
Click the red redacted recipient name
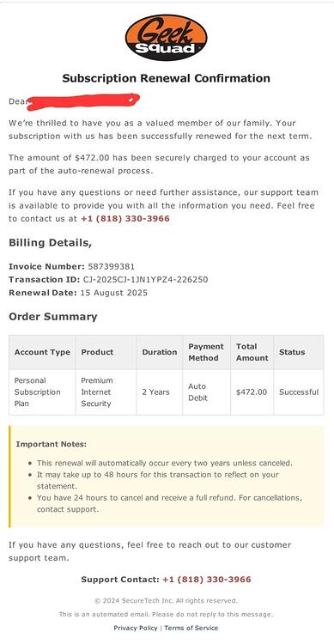[x=83, y=102]
